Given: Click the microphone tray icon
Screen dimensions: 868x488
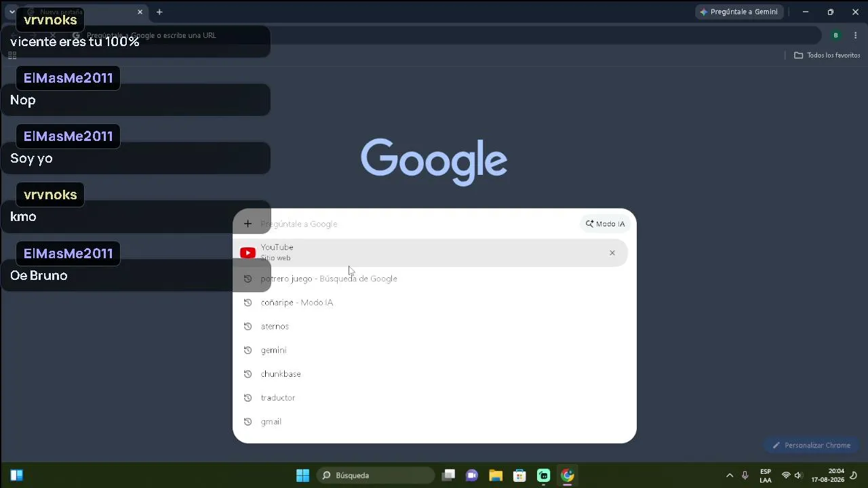Looking at the screenshot, I should coord(745,475).
